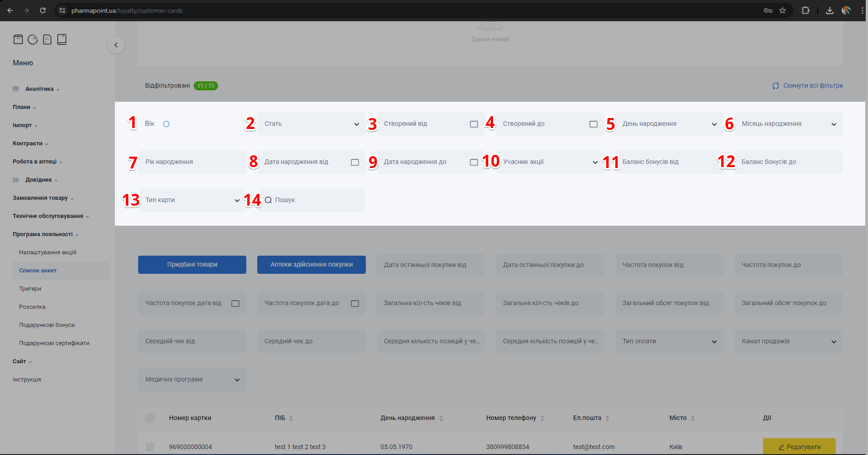Click the 'Придбані товари' button
The width and height of the screenshot is (868, 455).
pyautogui.click(x=192, y=265)
